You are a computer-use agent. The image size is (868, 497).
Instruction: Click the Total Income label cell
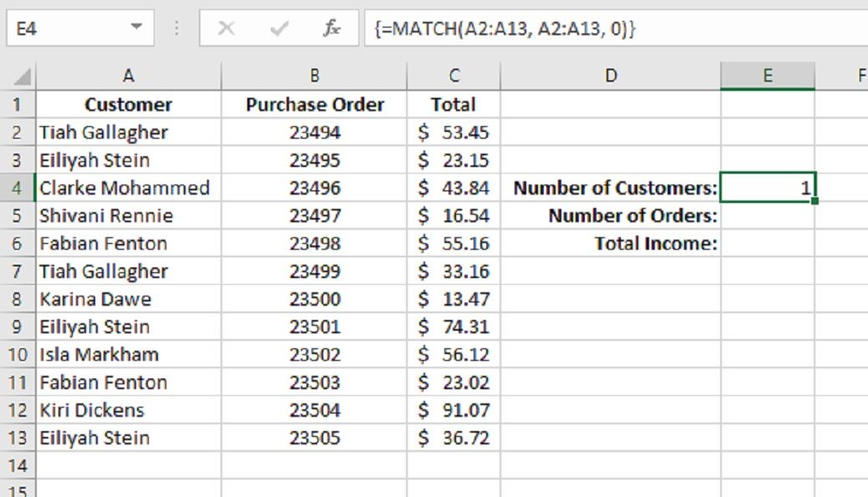611,244
